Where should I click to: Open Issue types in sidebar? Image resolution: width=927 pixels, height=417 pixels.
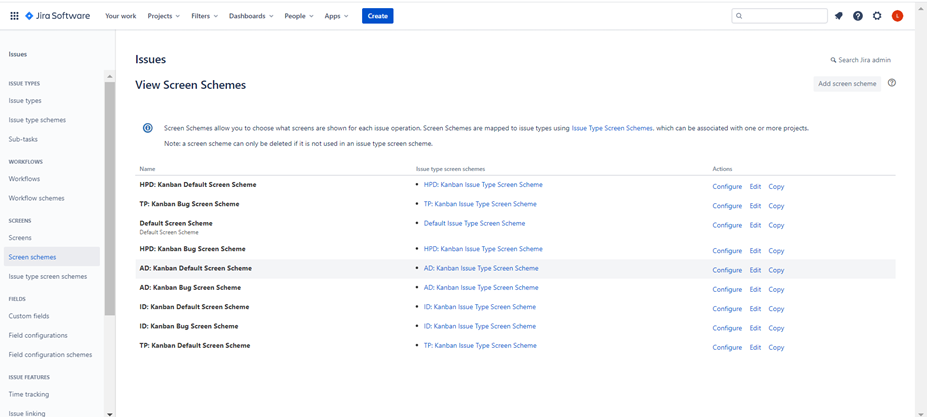(25, 101)
